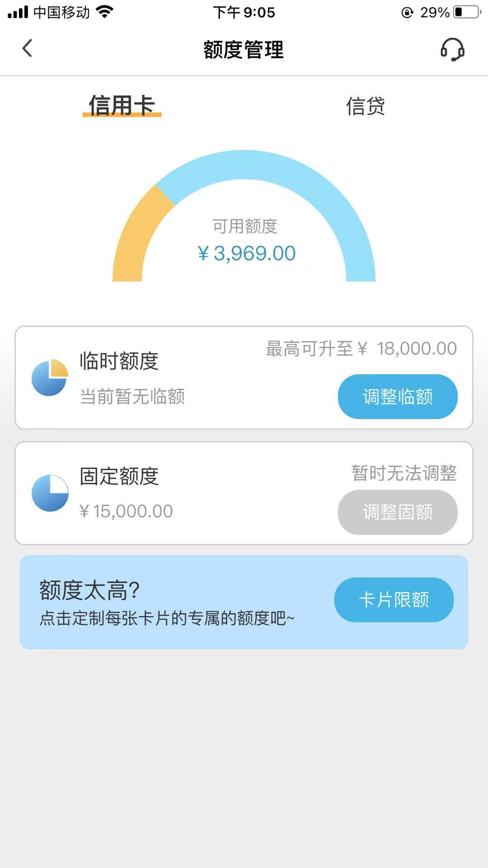Tap the 固定额度 pie chart icon
Screen dimensions: 488x868
(50, 493)
